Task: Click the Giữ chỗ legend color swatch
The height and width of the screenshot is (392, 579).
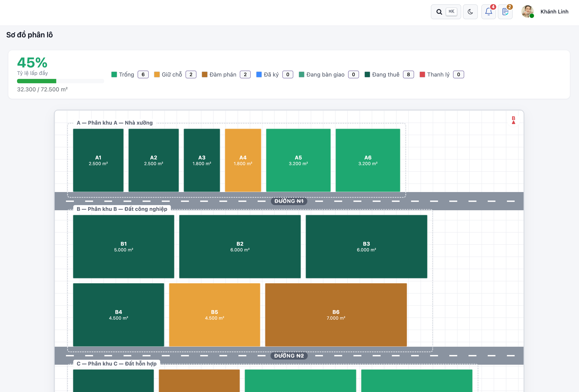Action: [x=157, y=74]
